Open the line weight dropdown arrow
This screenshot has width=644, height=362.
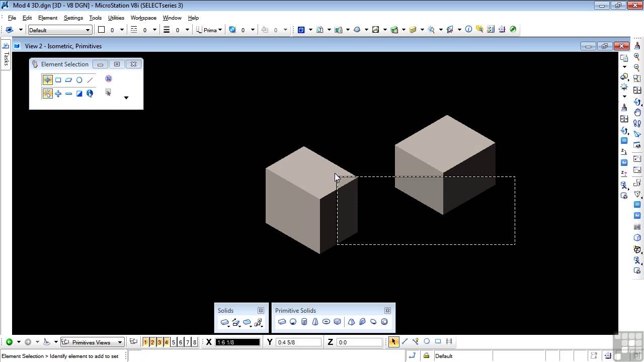click(187, 30)
